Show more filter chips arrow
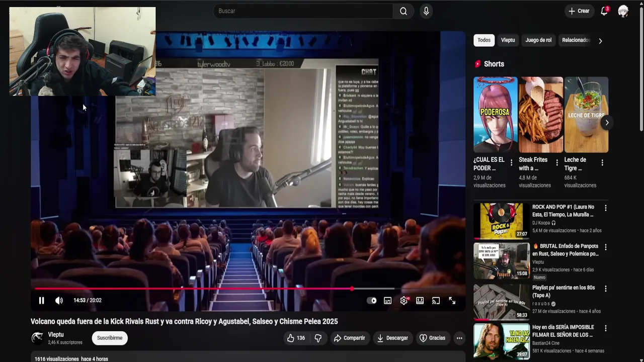The height and width of the screenshot is (362, 644). (x=600, y=41)
